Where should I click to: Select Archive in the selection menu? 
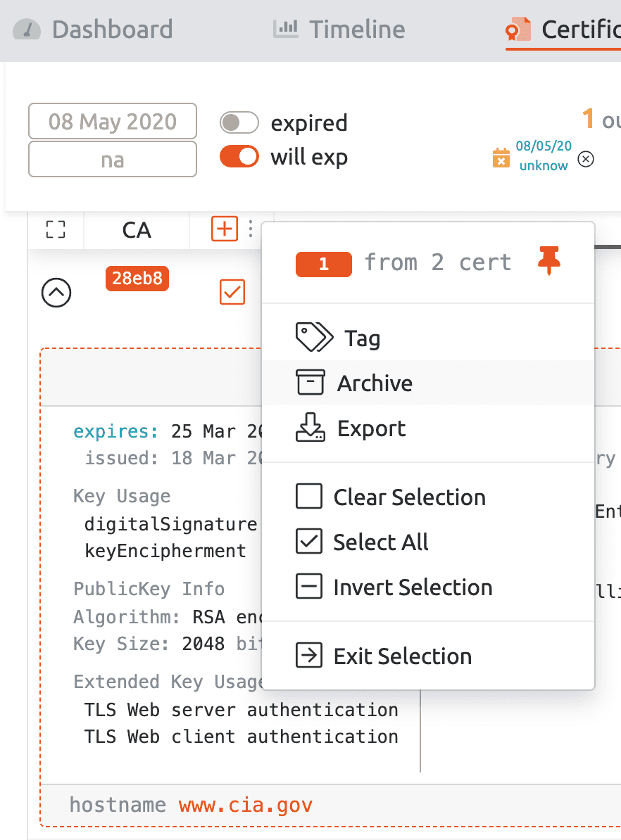(x=374, y=383)
